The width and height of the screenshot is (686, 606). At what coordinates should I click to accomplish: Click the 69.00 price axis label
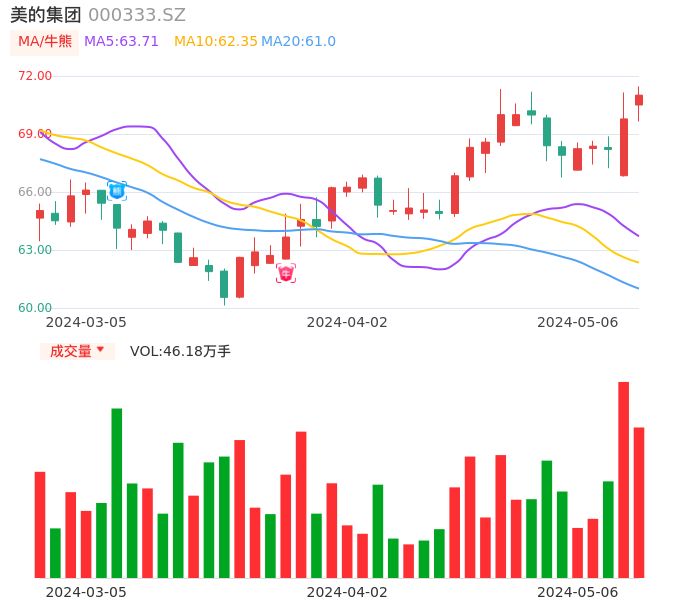coord(35,134)
